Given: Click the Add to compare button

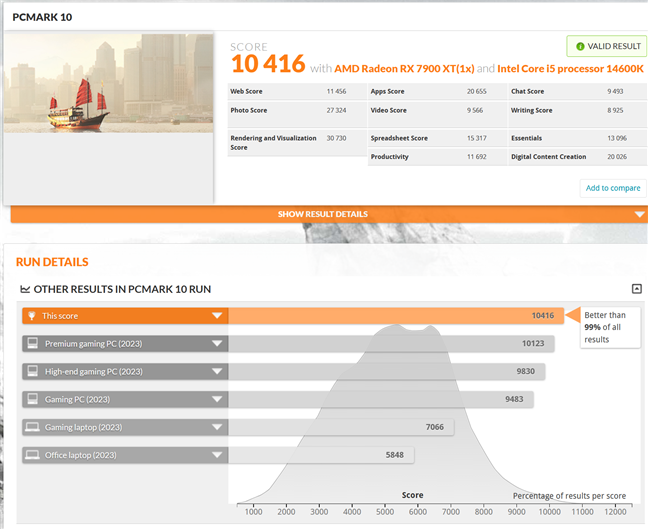Looking at the screenshot, I should click(x=613, y=188).
